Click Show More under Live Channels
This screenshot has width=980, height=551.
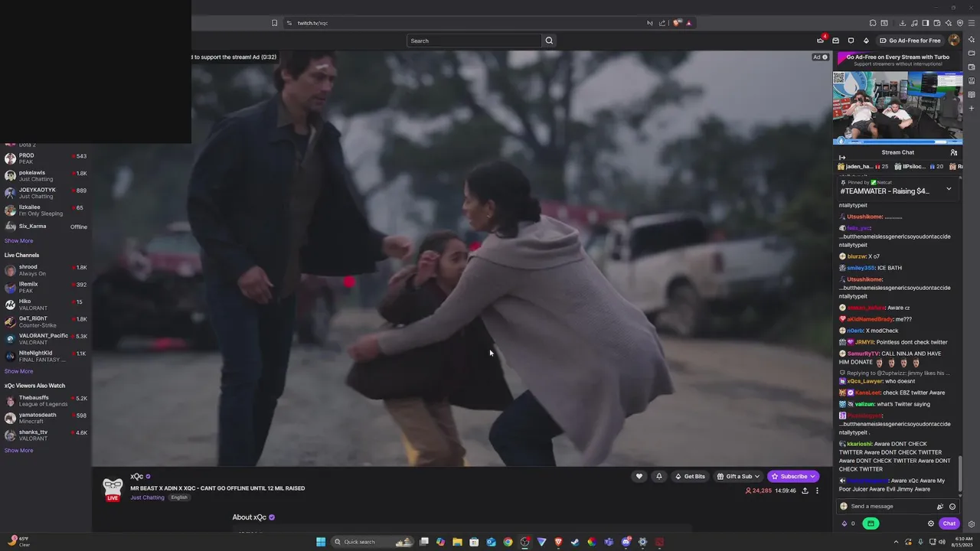coord(18,371)
